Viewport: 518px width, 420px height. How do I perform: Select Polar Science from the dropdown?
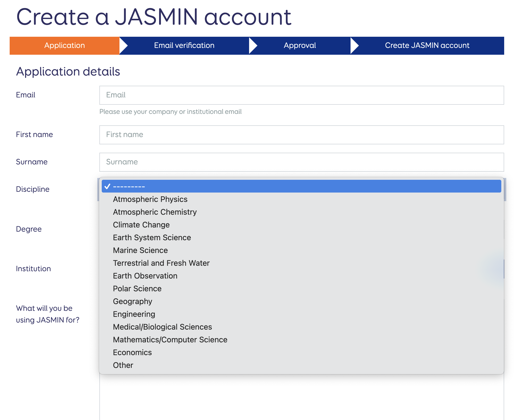click(137, 288)
